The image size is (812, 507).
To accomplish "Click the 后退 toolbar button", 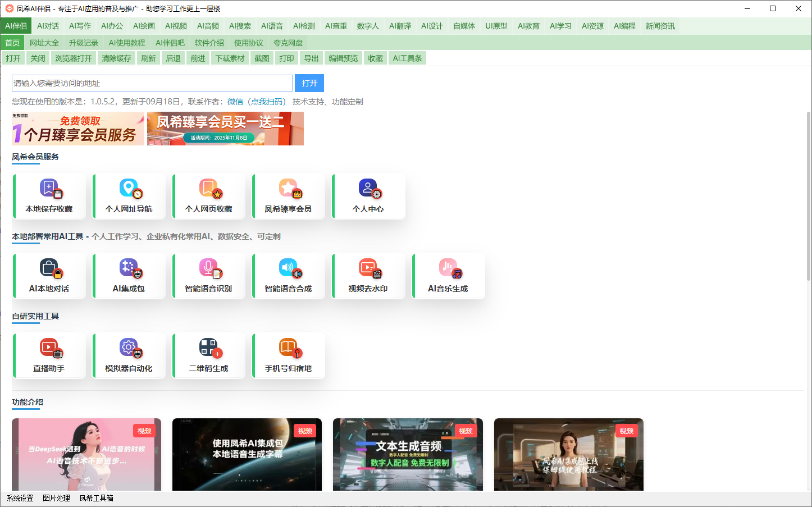I will coord(174,58).
